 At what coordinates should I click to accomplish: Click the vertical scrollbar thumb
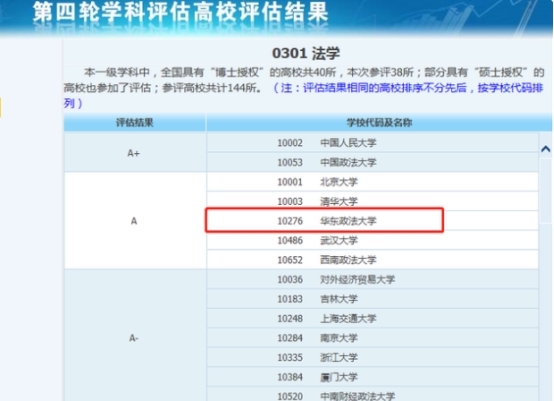coord(546,191)
